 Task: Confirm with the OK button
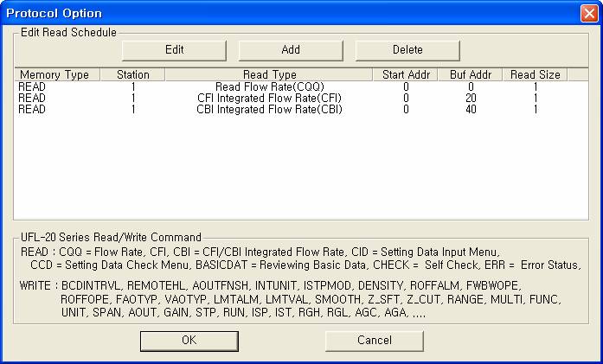point(189,341)
